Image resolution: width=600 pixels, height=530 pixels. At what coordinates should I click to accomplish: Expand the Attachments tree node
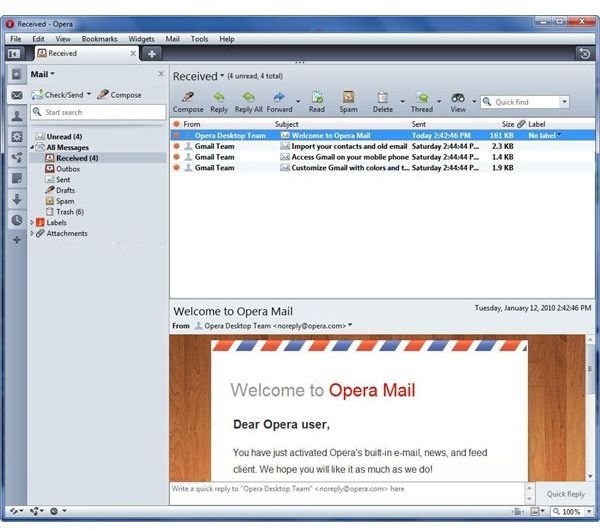tap(32, 233)
